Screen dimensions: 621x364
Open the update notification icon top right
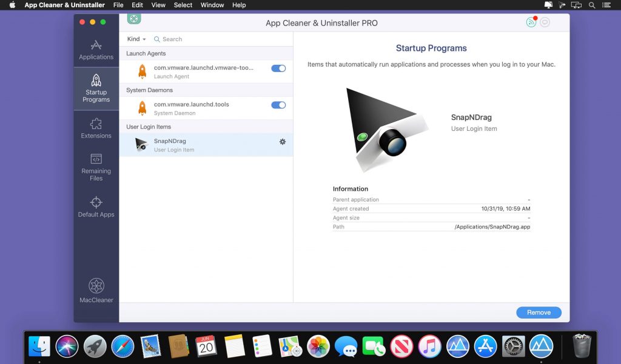tap(532, 22)
